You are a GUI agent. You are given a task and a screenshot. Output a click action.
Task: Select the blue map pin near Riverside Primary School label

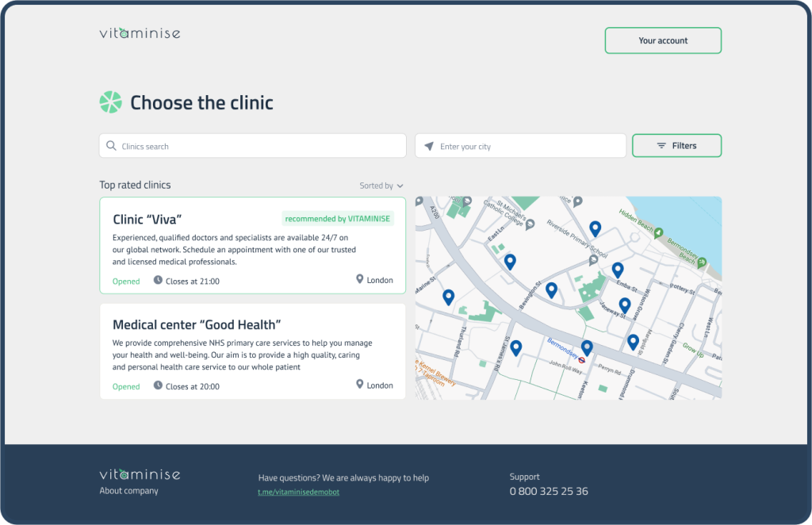coord(595,228)
